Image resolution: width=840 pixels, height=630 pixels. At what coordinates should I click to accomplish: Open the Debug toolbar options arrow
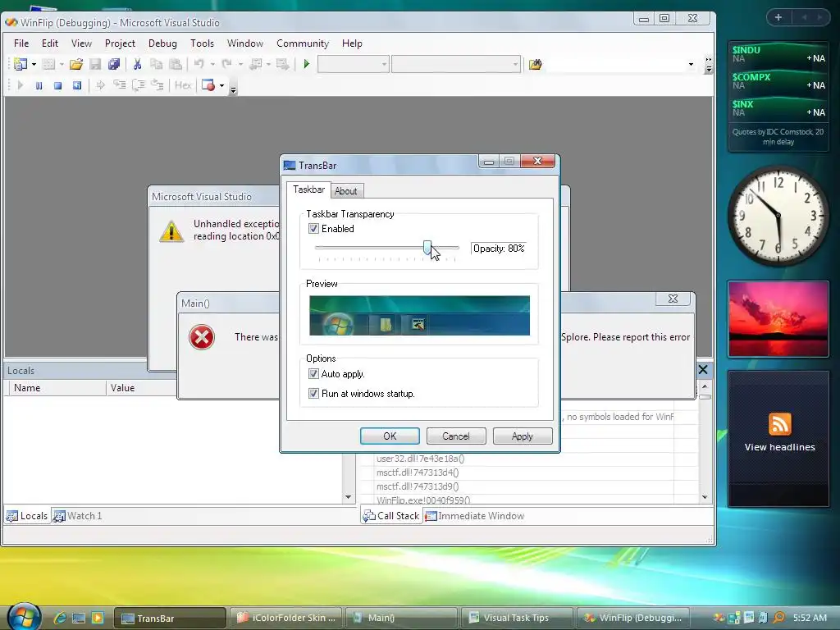pos(233,89)
